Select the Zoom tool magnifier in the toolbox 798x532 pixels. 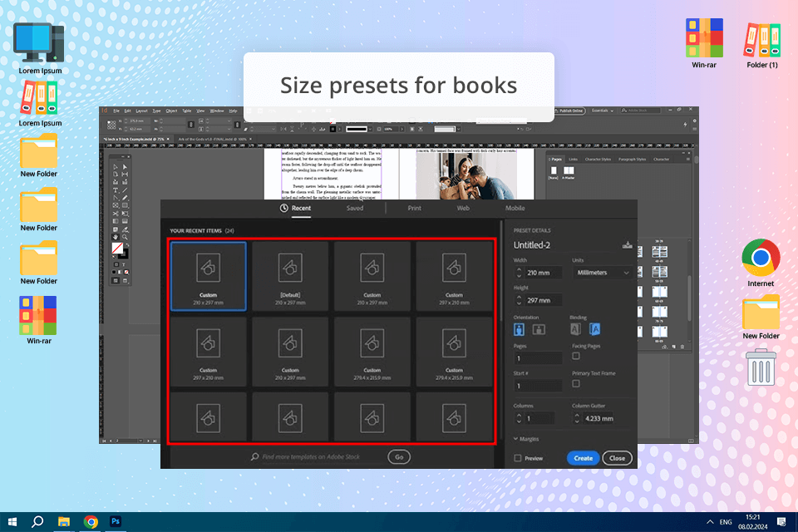click(x=125, y=238)
